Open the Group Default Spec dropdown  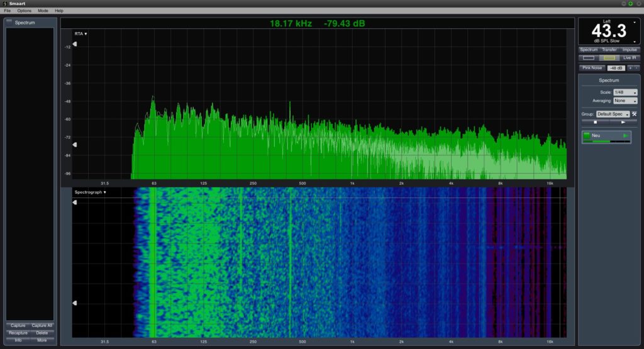(613, 114)
